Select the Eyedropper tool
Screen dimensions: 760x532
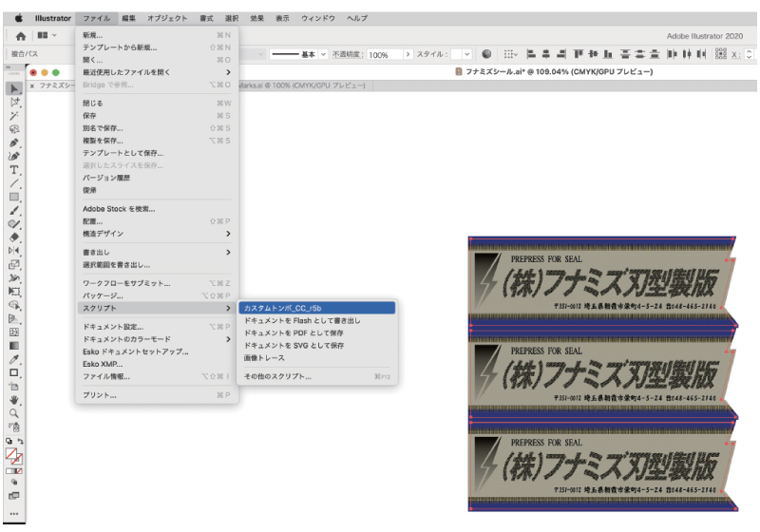14,359
